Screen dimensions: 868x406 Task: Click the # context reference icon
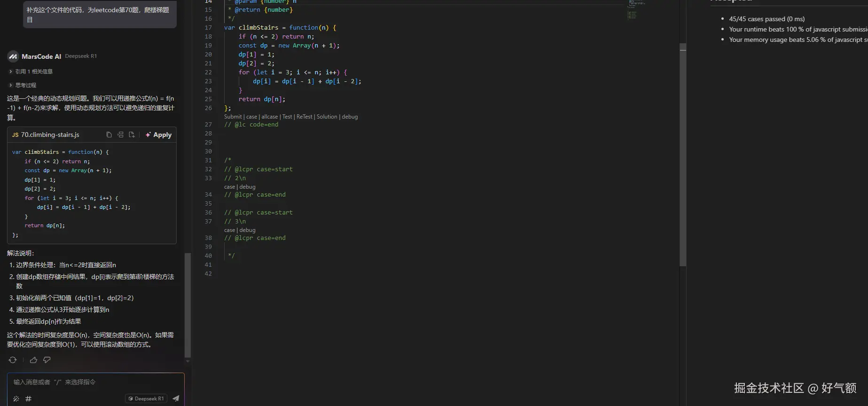pos(28,398)
